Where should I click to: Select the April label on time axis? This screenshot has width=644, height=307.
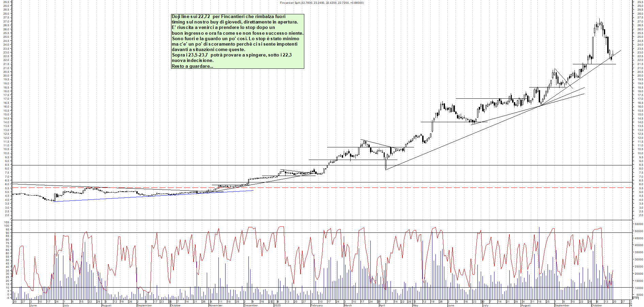click(382, 305)
